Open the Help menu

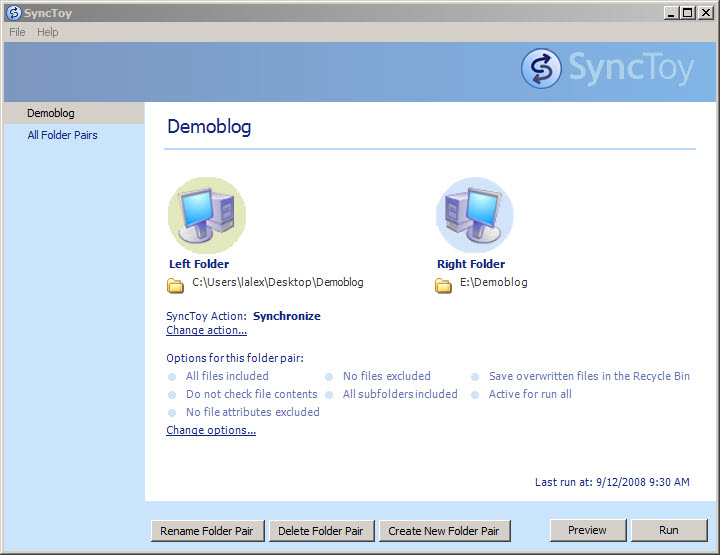click(x=48, y=32)
